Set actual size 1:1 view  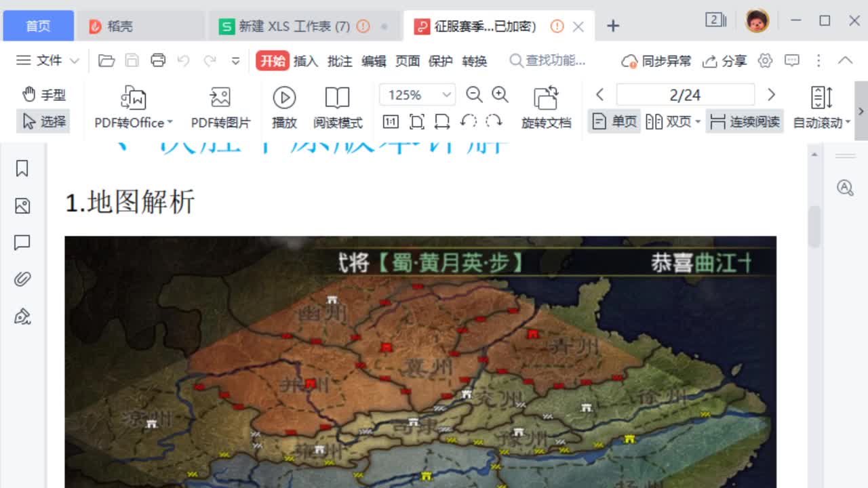point(391,122)
